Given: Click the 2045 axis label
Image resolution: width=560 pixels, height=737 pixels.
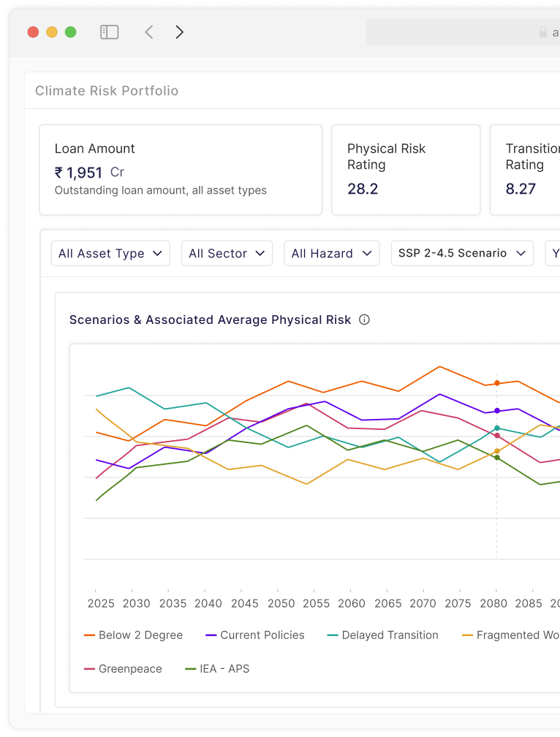Looking at the screenshot, I should coord(245,603).
